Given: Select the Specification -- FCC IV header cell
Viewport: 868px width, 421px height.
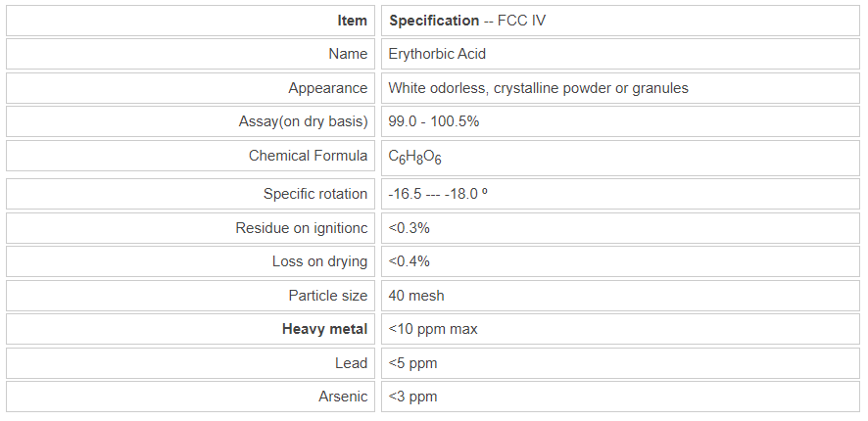Looking at the screenshot, I should point(466,20).
